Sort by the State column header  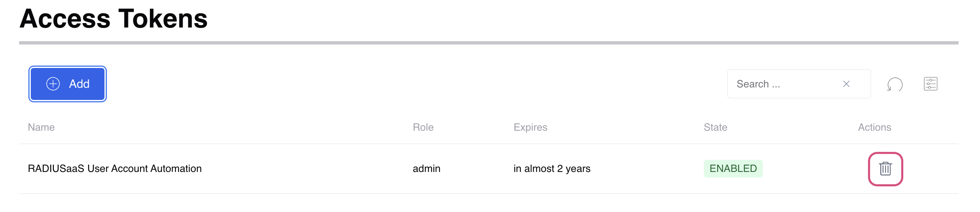tap(716, 127)
